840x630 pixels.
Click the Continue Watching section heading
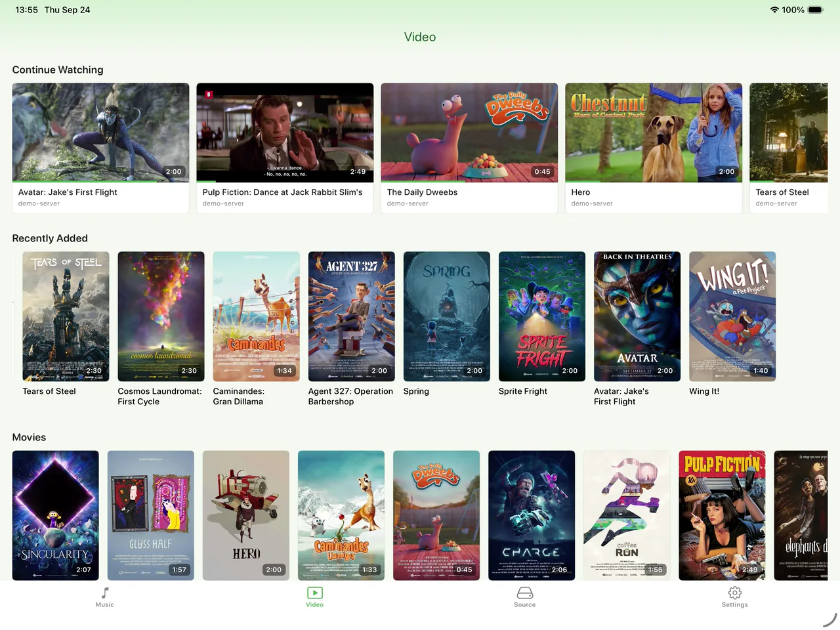tap(58, 70)
